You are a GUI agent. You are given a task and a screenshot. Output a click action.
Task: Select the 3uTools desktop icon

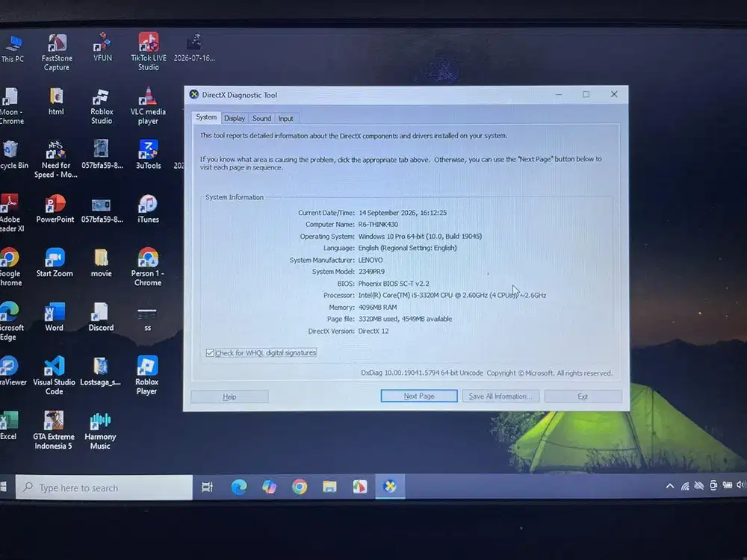click(x=148, y=155)
